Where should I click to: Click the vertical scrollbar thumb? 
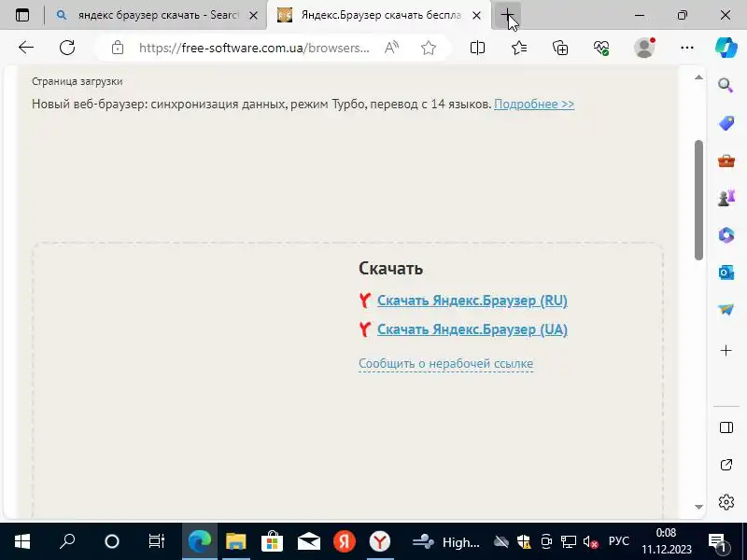(x=698, y=200)
